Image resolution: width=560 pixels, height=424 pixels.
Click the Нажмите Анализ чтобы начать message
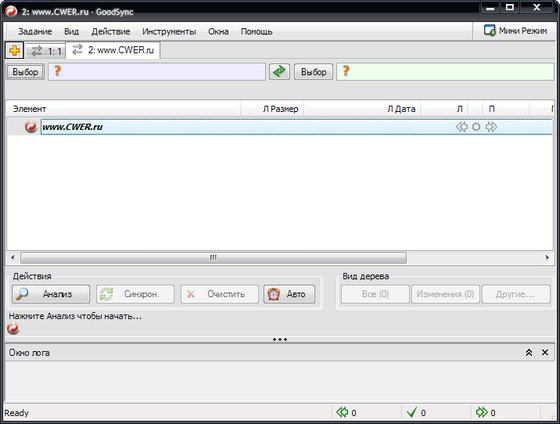(x=75, y=316)
